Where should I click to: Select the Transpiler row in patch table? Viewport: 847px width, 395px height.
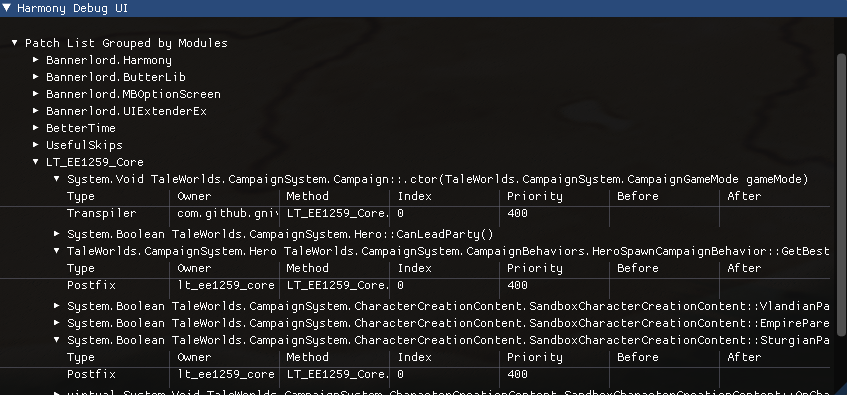[x=415, y=213]
